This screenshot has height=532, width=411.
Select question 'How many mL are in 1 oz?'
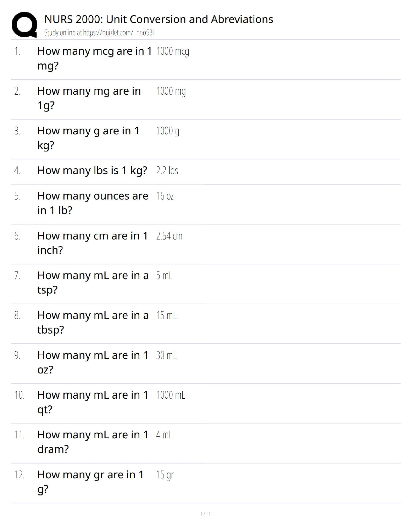[x=93, y=362]
